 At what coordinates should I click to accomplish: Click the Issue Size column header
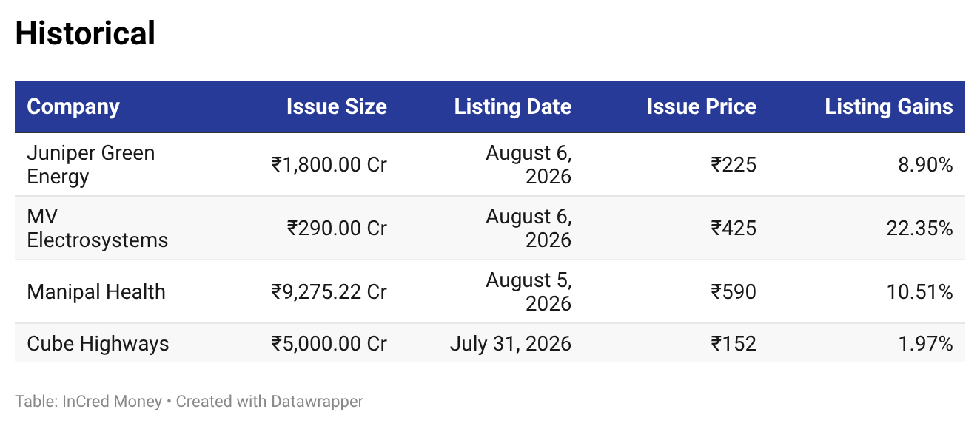click(337, 106)
